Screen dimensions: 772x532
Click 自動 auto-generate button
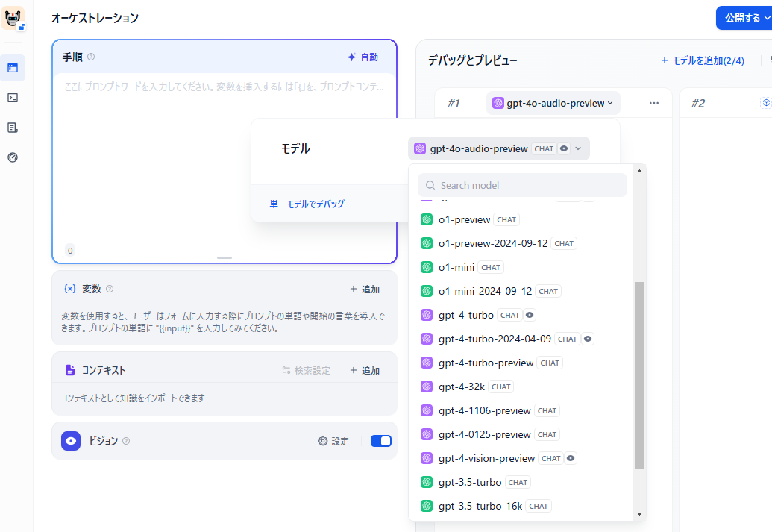coord(363,57)
